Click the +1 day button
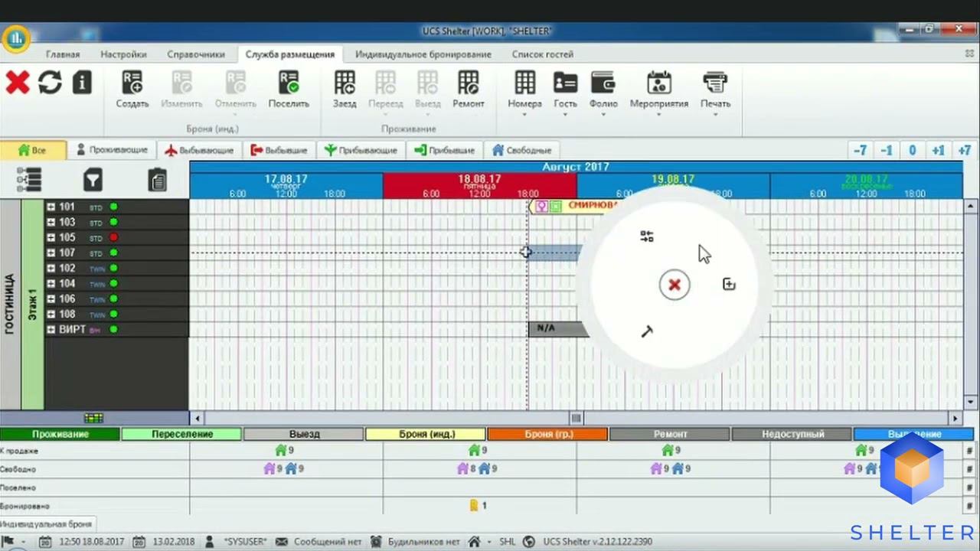Screen dimensions: 980x551 tap(939, 150)
